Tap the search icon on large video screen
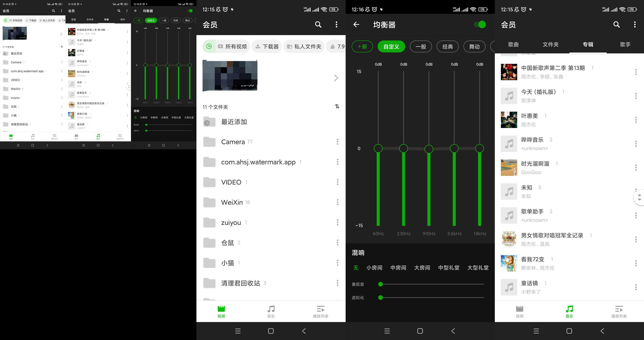 pyautogui.click(x=318, y=25)
